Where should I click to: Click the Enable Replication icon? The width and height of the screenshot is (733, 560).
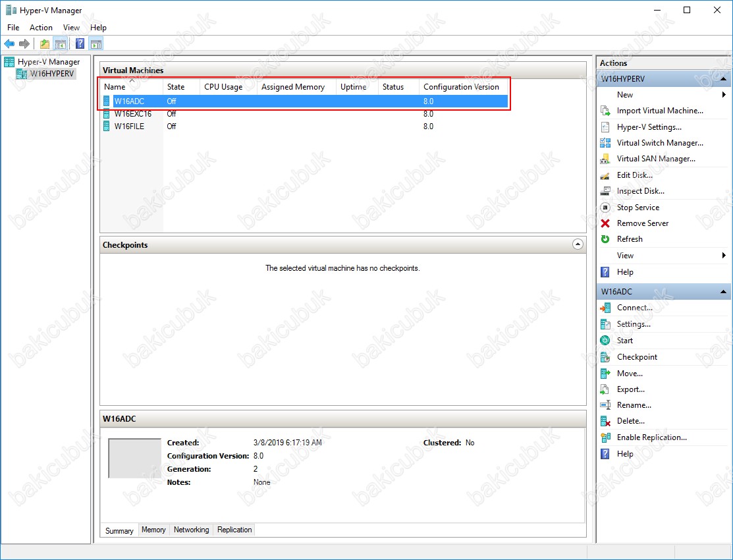pos(605,438)
